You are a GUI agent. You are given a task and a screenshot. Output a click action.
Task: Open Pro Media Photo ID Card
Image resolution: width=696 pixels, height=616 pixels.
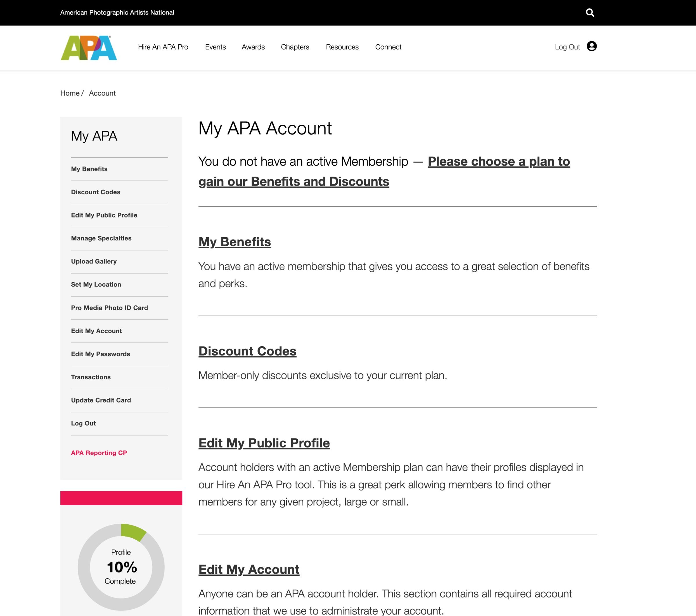tap(109, 308)
